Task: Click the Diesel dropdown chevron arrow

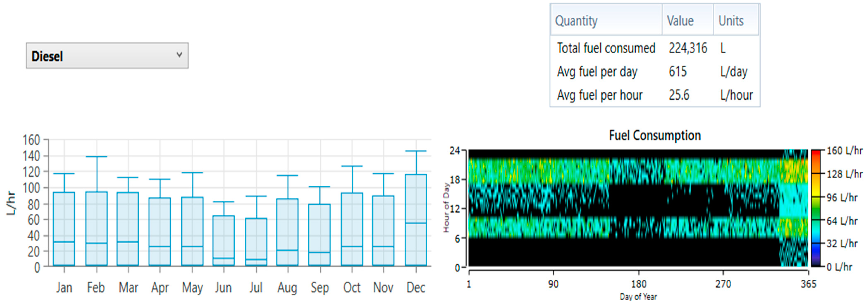Action: click(180, 55)
